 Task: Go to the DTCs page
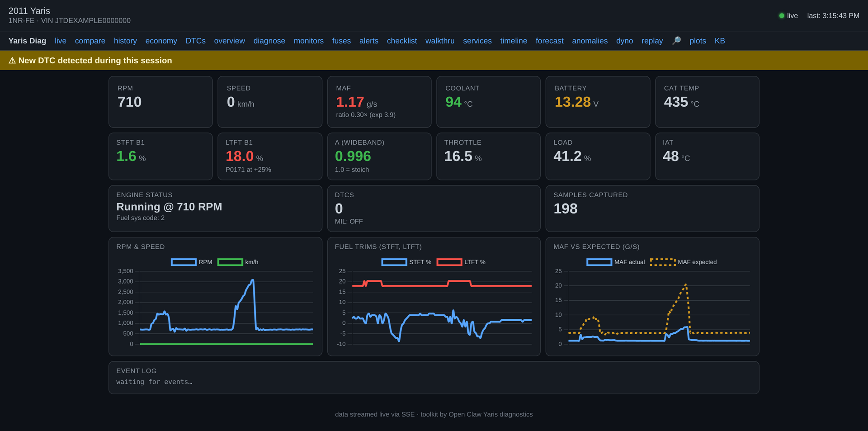coord(195,41)
